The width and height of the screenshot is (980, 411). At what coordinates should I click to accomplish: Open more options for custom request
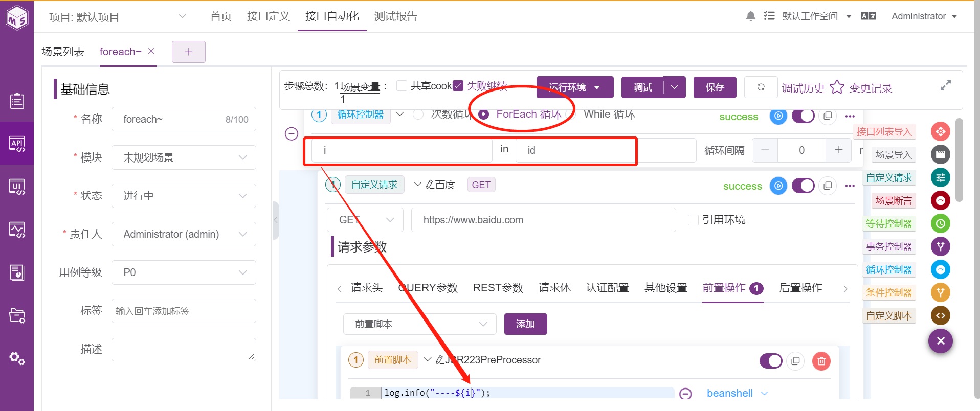[850, 186]
